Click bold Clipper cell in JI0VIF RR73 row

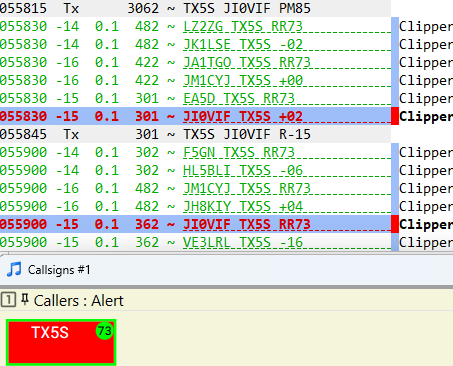tap(426, 224)
